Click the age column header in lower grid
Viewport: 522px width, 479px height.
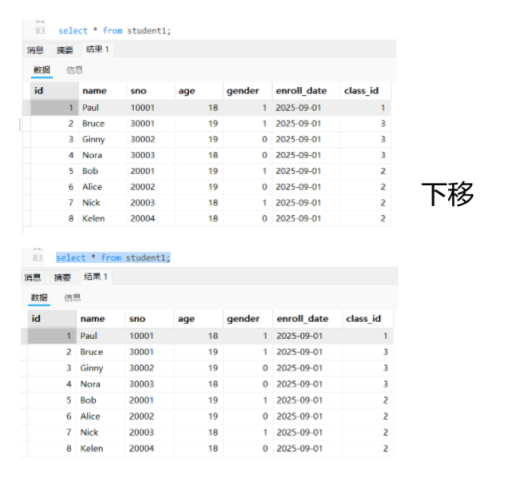point(199,319)
